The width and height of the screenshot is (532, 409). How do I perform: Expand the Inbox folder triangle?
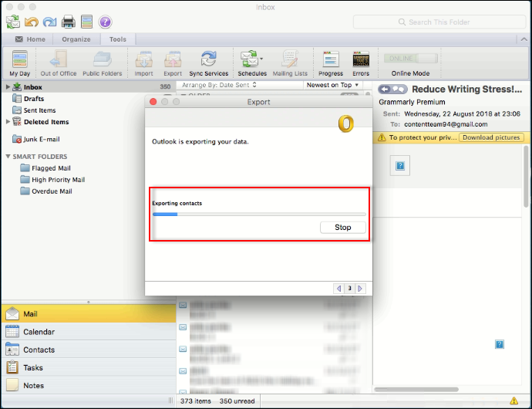(8, 87)
